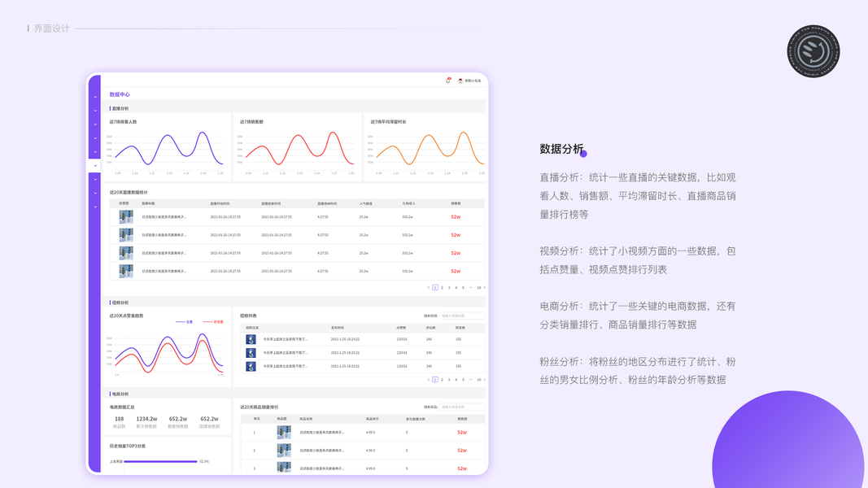Click the 界面设计 label at top left
The image size is (868, 488).
pos(51,28)
